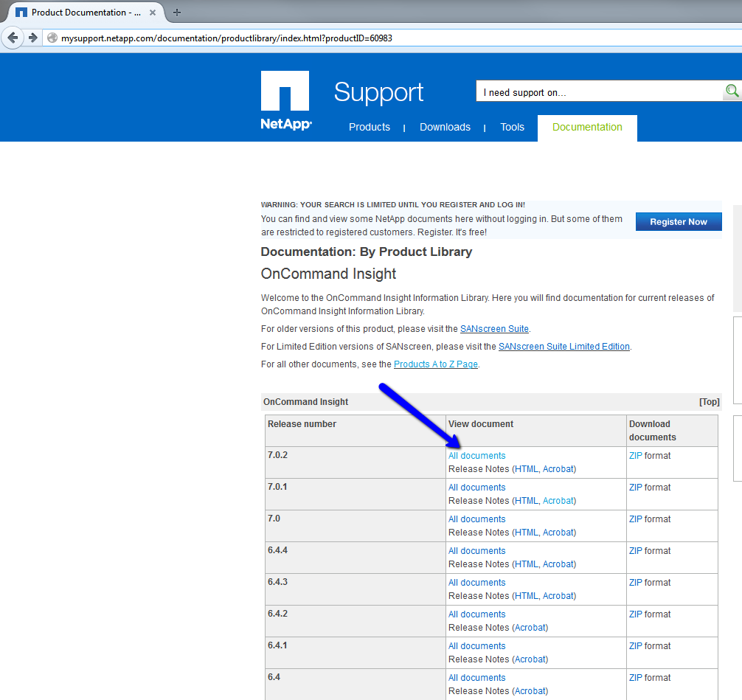Click the browser back arrow button
The image size is (742, 700).
pos(13,38)
